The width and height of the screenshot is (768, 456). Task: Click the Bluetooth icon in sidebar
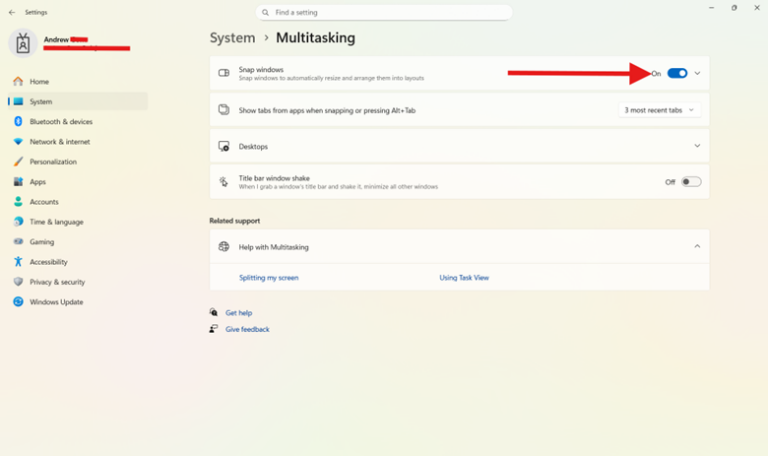pos(18,121)
